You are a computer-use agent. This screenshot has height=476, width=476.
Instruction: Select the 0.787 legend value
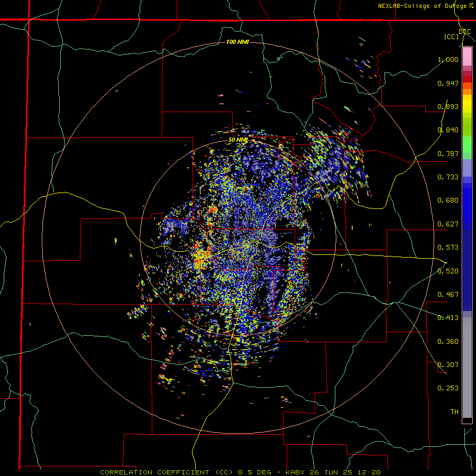pos(448,153)
